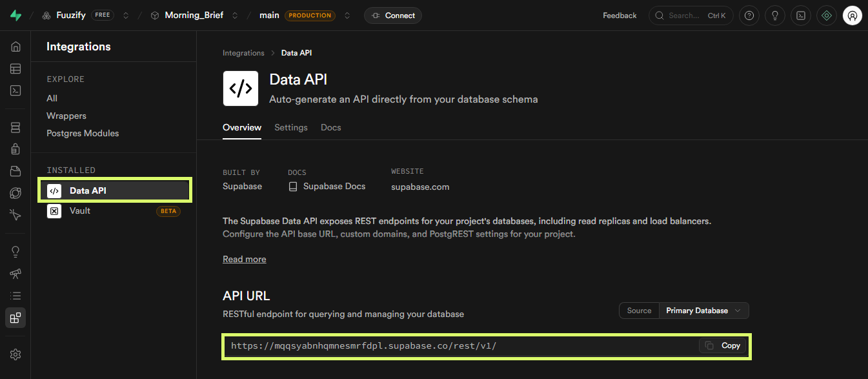Open Project Settings gear icon

15,354
